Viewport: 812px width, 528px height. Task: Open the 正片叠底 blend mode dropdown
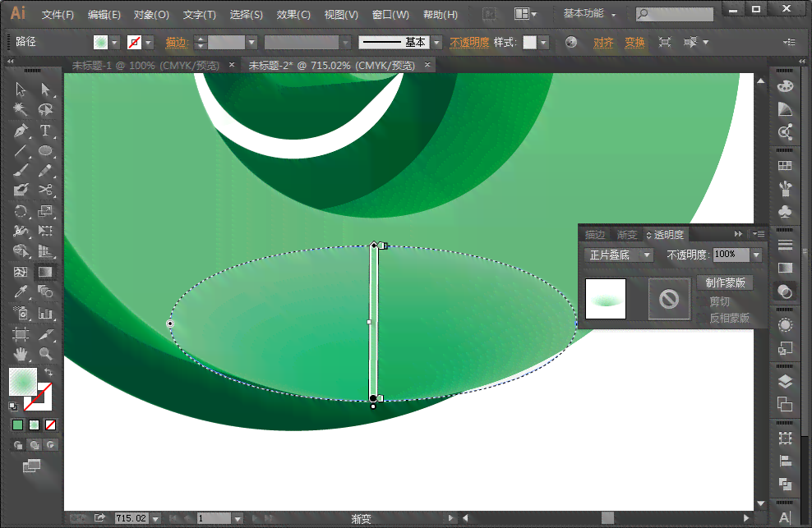618,255
